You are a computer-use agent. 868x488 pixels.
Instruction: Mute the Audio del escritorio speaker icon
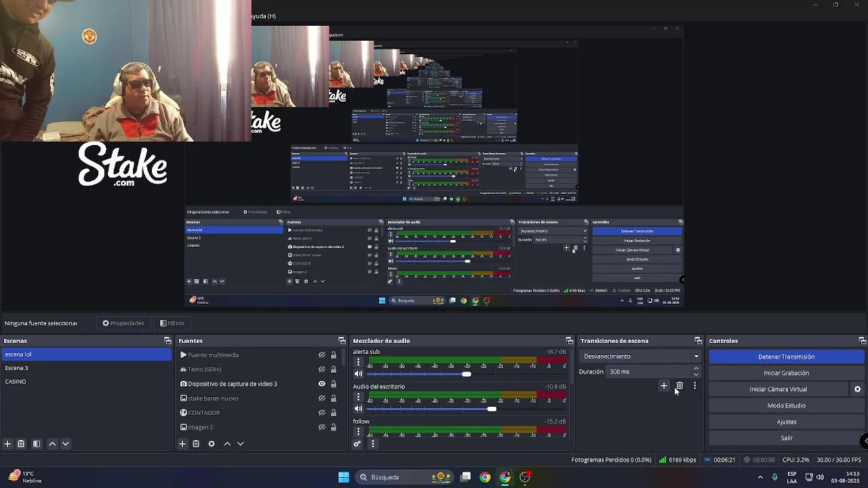358,409
